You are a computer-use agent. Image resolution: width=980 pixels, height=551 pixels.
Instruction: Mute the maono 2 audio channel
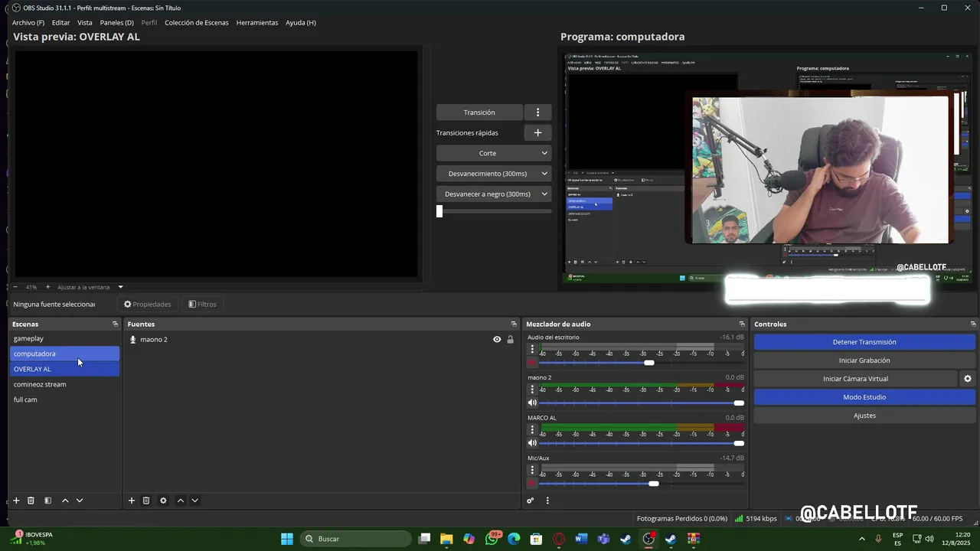click(532, 403)
